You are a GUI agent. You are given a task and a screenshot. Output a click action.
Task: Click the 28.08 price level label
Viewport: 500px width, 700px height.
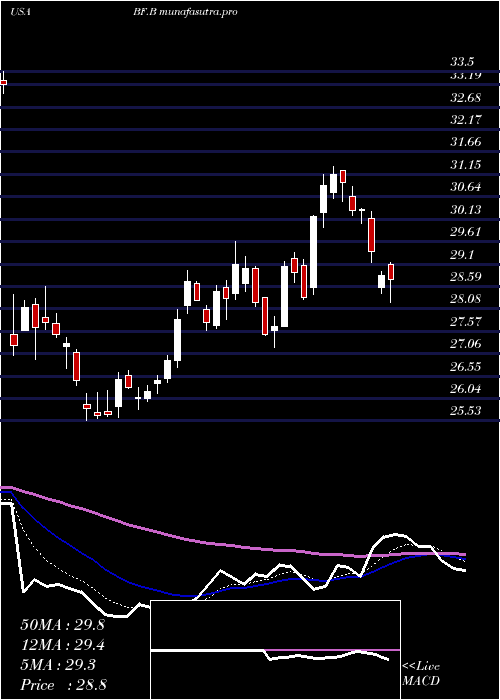coord(466,299)
